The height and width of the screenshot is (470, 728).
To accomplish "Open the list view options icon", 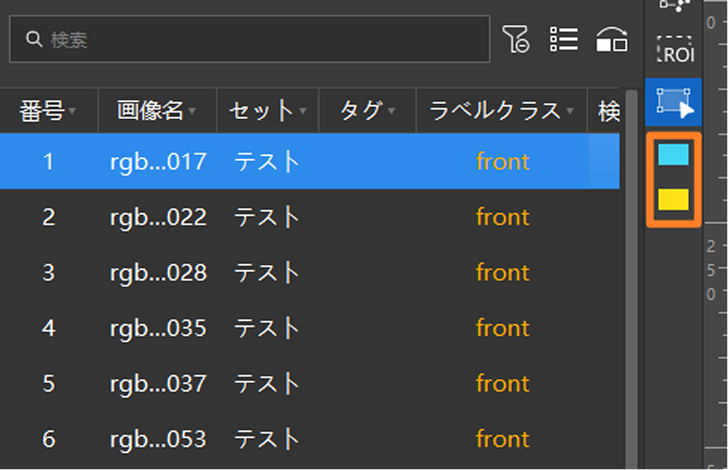I will click(x=564, y=39).
